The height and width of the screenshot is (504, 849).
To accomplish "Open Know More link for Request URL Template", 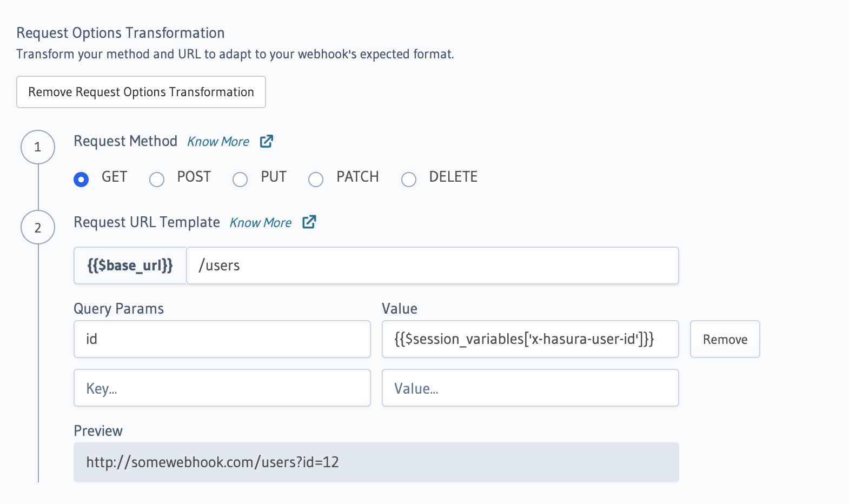I will click(x=260, y=223).
